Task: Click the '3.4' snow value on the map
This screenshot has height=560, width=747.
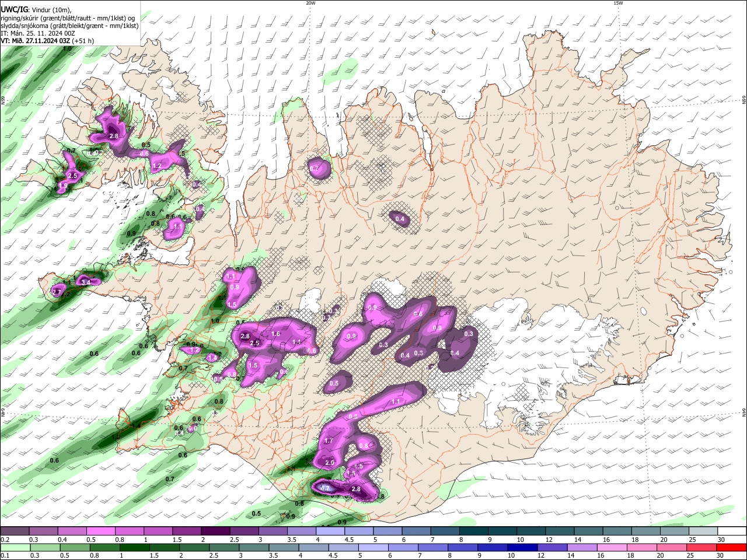Action: [x=86, y=282]
